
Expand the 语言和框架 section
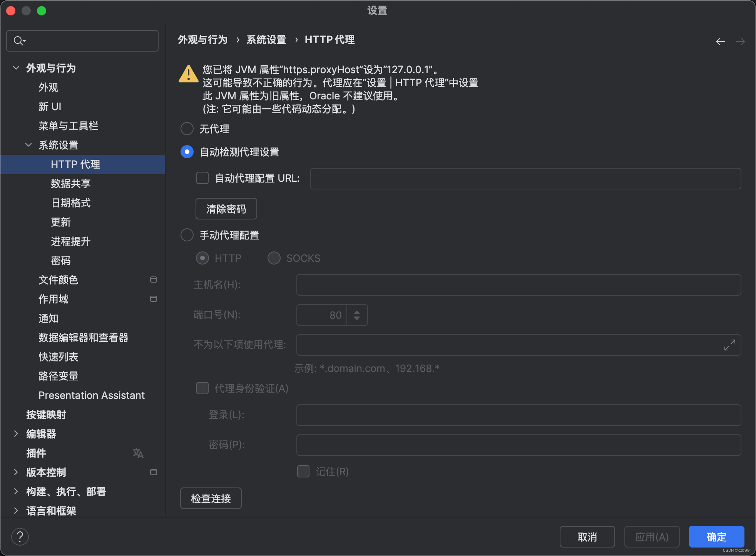coord(16,511)
